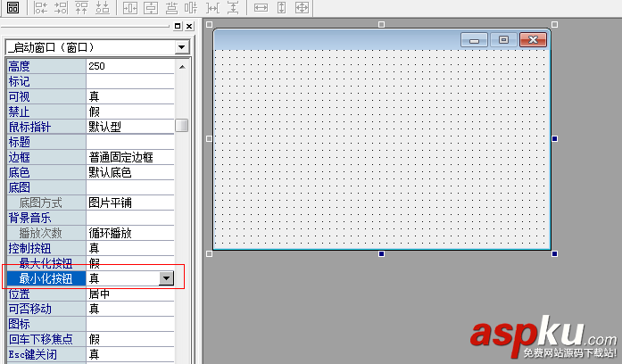Click the align horizontal centers icon
This screenshot has height=364, width=622.
[171, 7]
